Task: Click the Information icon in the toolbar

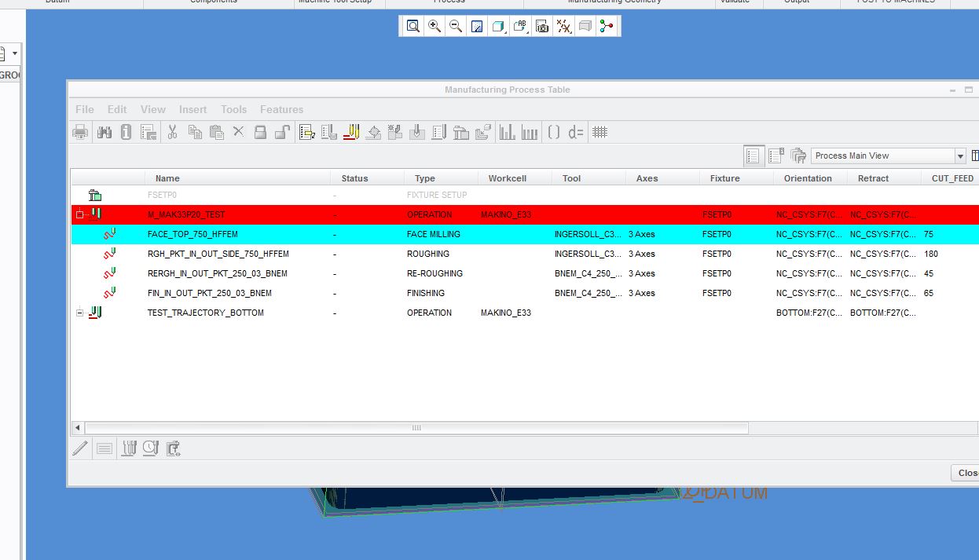Action: click(126, 133)
